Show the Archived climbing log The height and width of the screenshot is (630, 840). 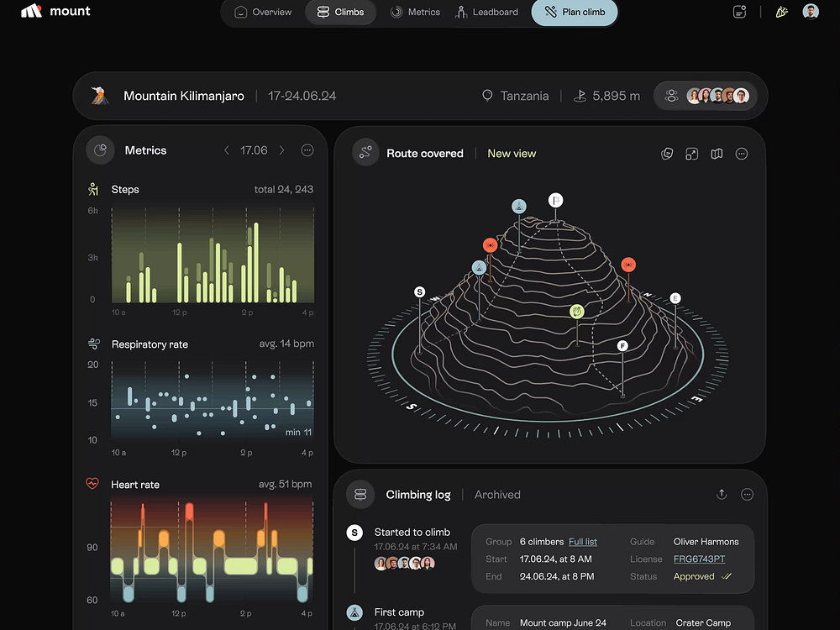[x=497, y=495]
